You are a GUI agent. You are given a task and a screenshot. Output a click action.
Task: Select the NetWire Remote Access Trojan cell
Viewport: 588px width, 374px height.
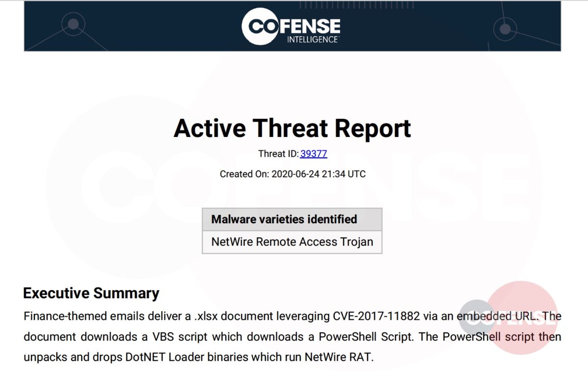pos(292,242)
